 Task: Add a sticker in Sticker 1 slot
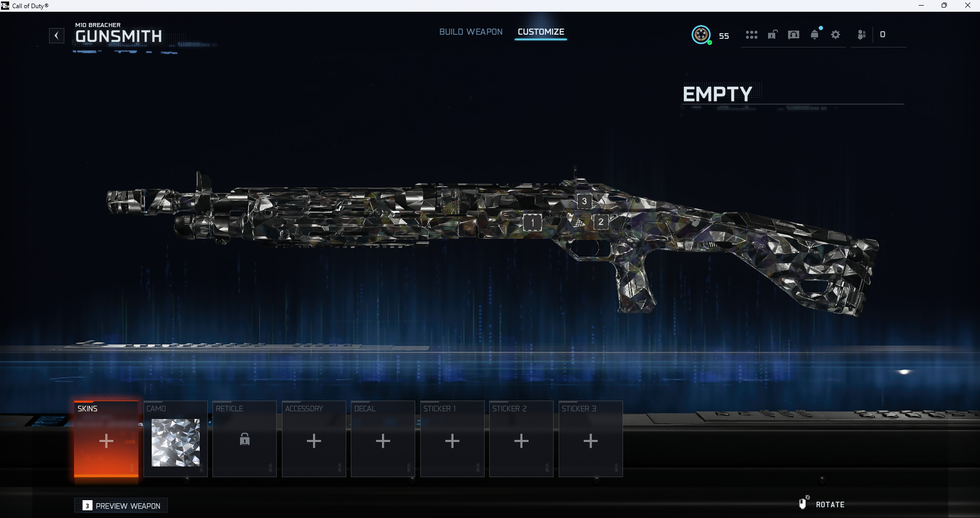click(452, 440)
